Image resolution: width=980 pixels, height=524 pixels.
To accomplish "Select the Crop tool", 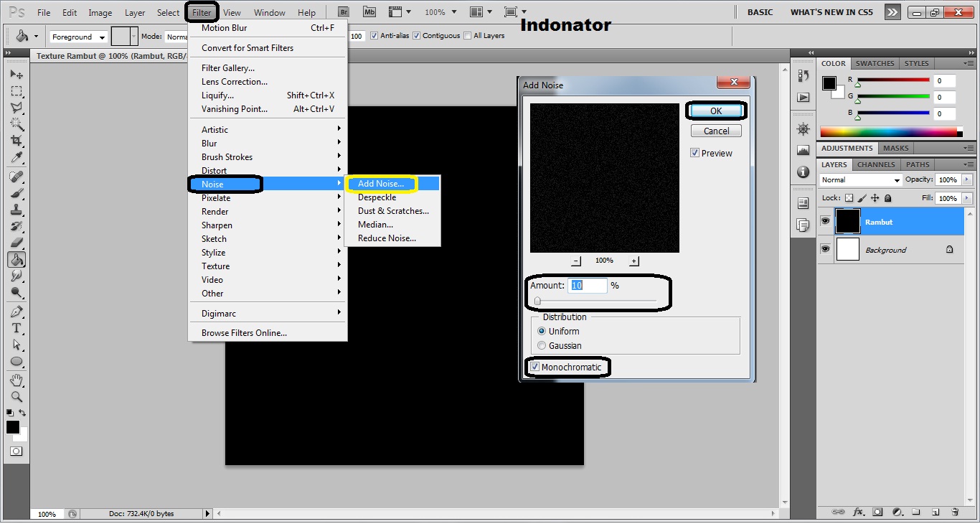I will pyautogui.click(x=17, y=140).
